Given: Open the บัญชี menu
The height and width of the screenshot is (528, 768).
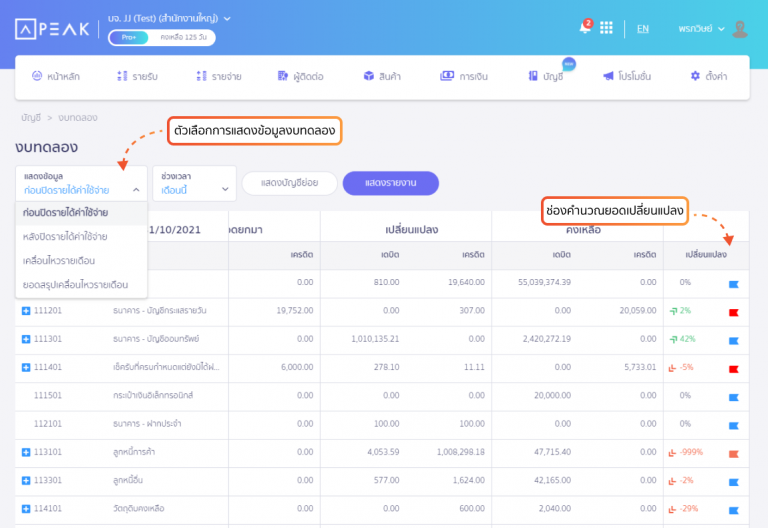Looking at the screenshot, I should pyautogui.click(x=546, y=76).
